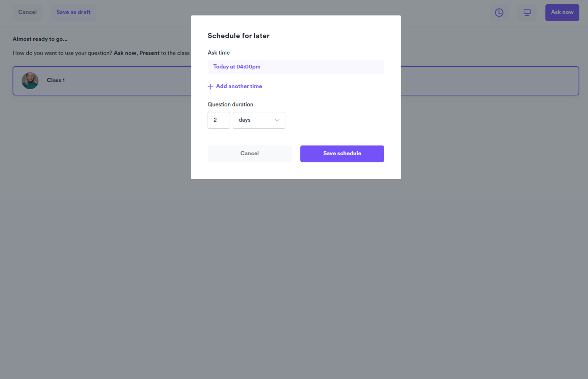This screenshot has width=588, height=379.
Task: Hit the Ask now button
Action: 562,12
